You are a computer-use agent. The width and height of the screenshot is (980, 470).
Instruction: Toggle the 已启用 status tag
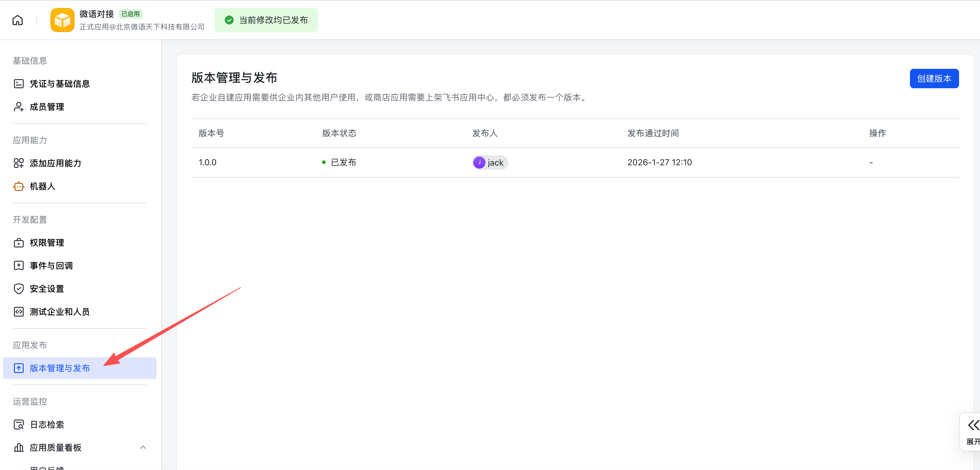point(130,14)
